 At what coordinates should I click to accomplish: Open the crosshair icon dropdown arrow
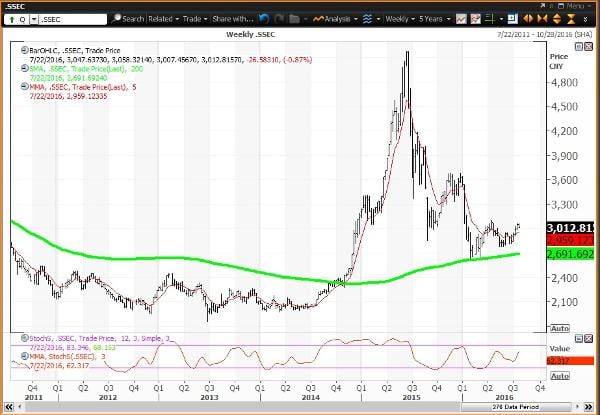(501, 19)
